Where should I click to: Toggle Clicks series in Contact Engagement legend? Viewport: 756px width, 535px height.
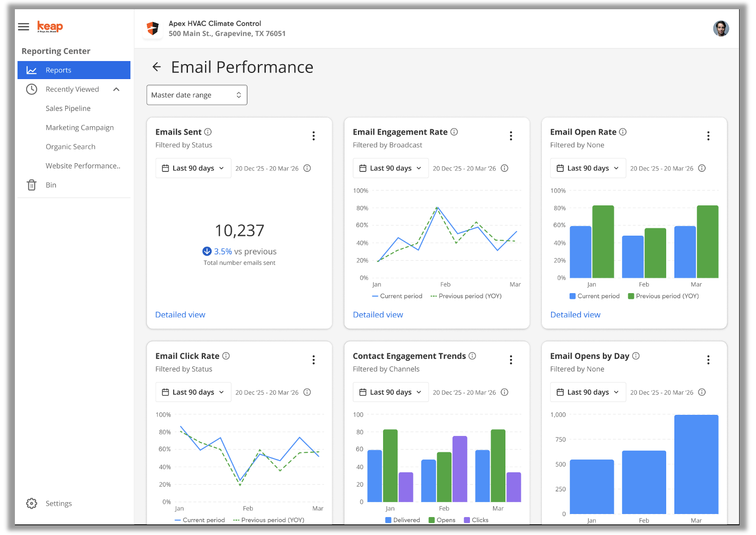pyautogui.click(x=476, y=520)
